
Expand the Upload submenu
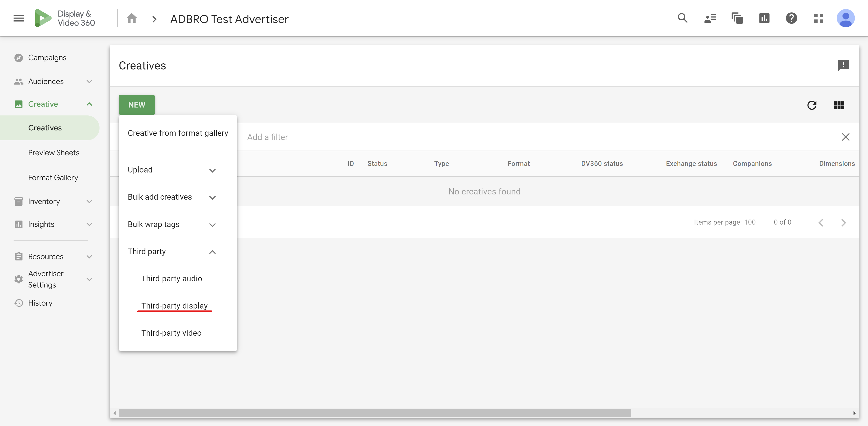212,170
